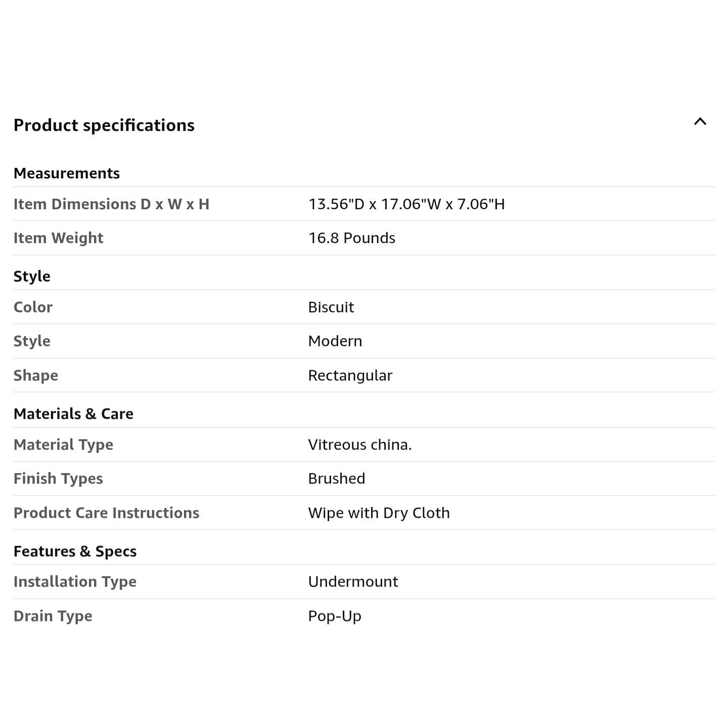Click the bold Style section heading
Image resolution: width=728 pixels, height=728 pixels.
coord(32,277)
